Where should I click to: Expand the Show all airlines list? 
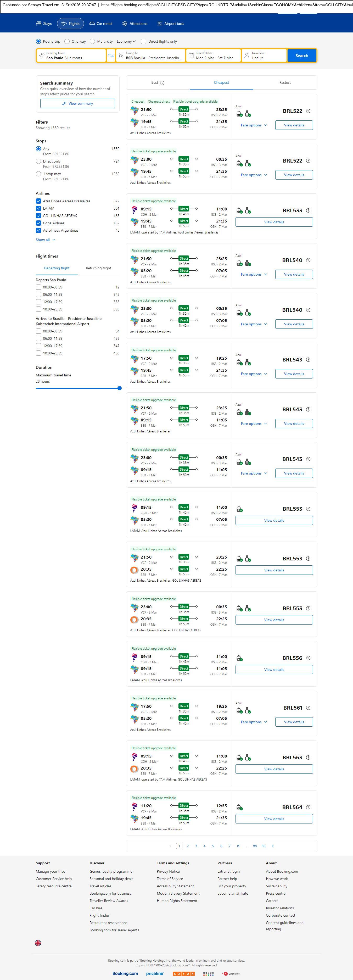tap(45, 240)
